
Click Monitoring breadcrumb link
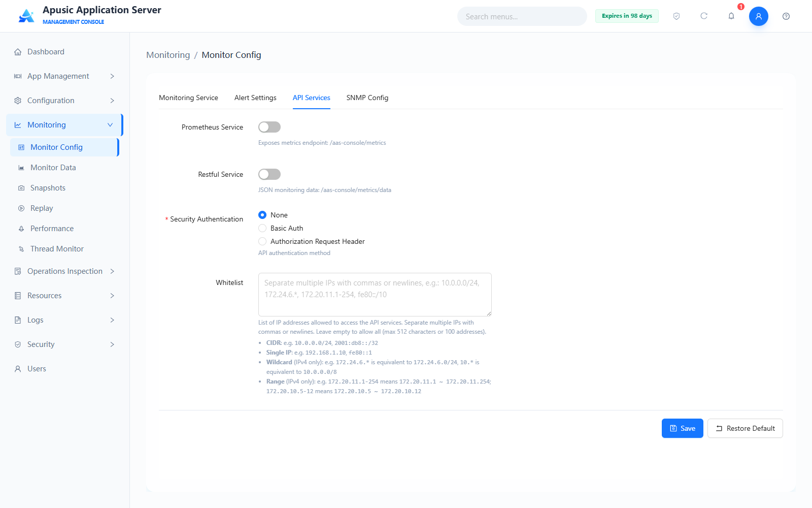pyautogui.click(x=168, y=55)
